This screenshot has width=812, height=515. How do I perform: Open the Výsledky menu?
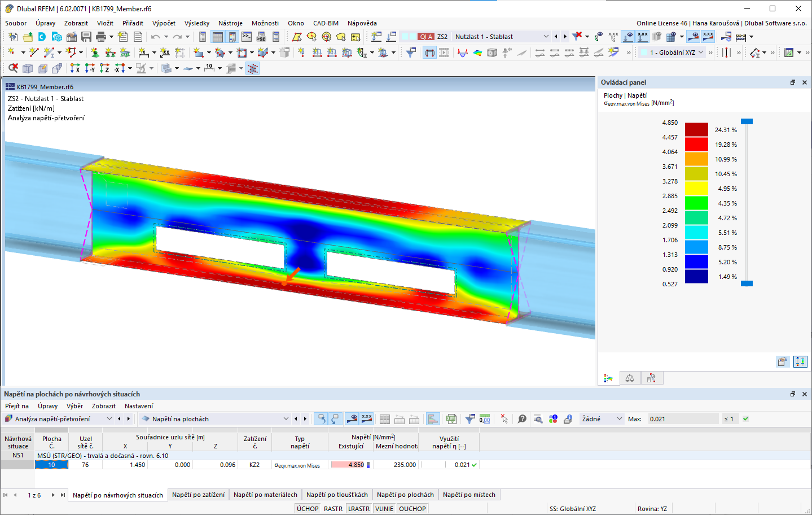[x=197, y=23]
